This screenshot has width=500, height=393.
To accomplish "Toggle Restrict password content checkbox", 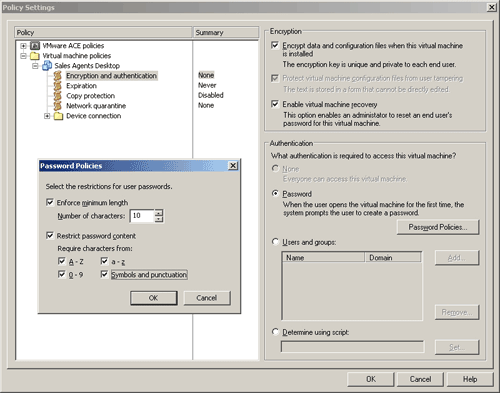I will click(x=50, y=236).
